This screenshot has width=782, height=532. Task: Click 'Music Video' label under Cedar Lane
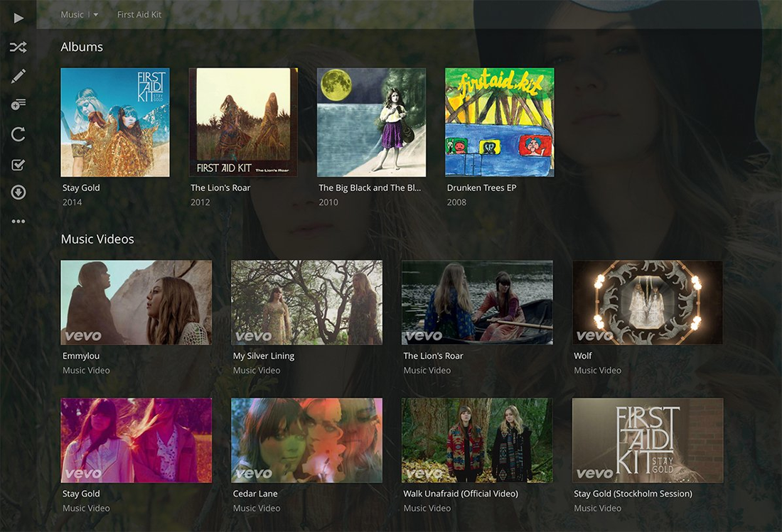pyautogui.click(x=257, y=508)
